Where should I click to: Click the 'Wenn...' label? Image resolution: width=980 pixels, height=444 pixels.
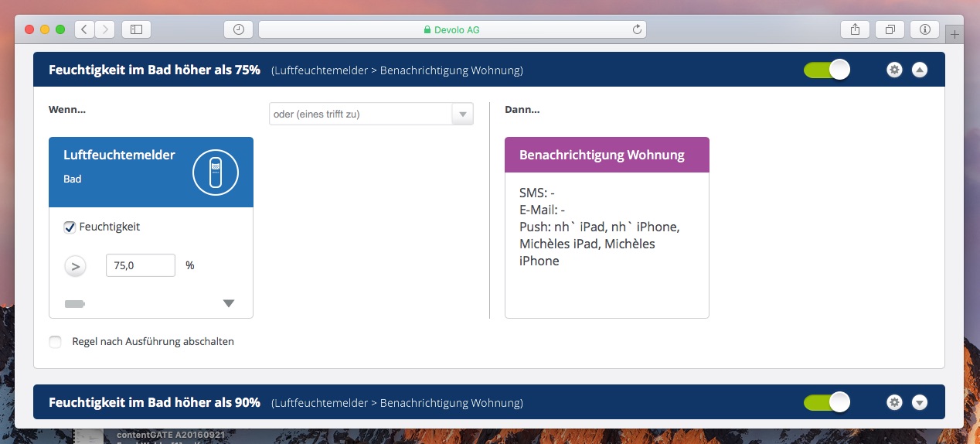point(67,110)
